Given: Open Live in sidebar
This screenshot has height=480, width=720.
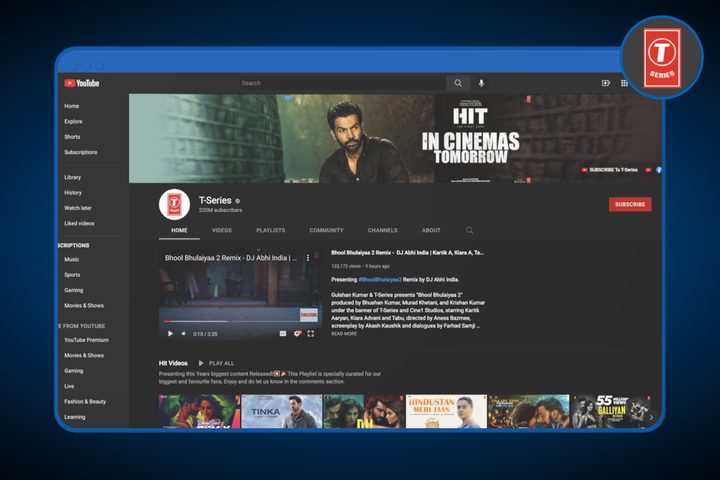Looking at the screenshot, I should coord(69,386).
